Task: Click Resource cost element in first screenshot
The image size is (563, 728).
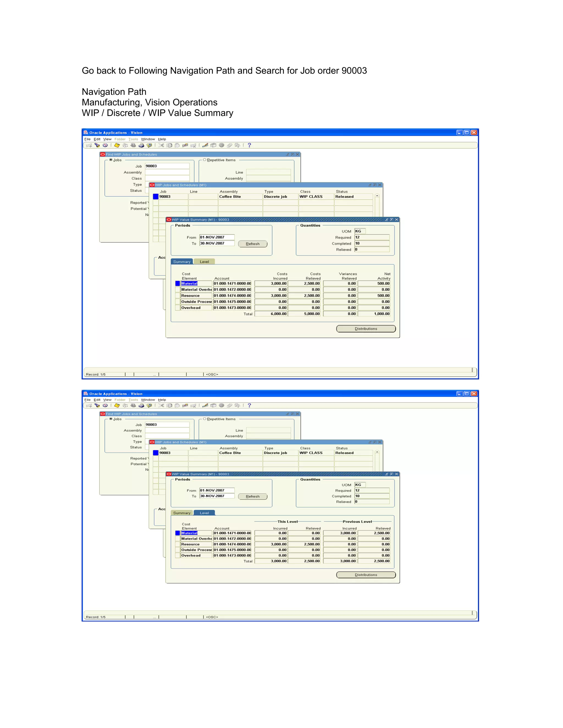Action: [x=196, y=296]
